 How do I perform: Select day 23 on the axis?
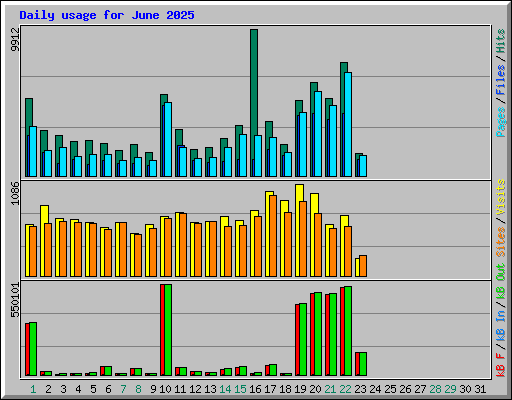(360, 389)
